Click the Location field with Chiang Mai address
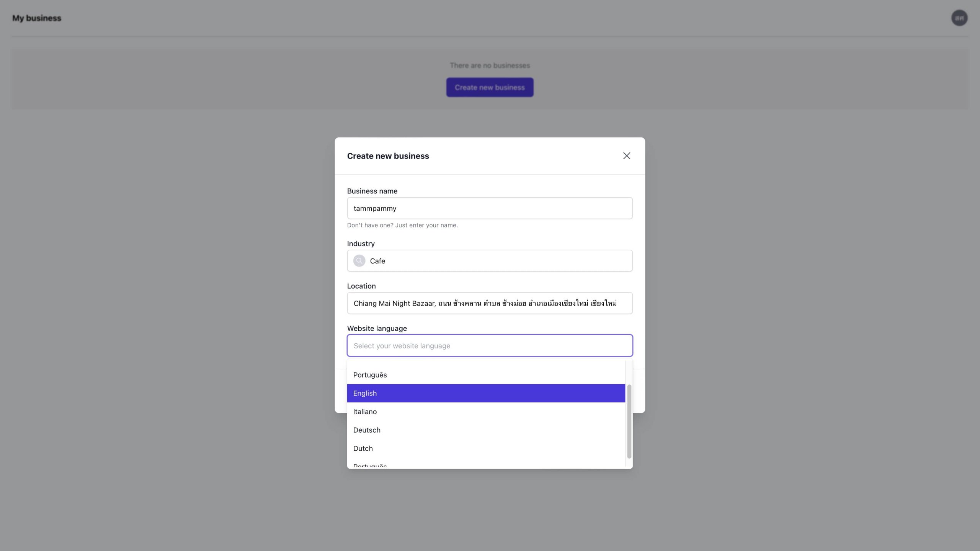This screenshot has height=551, width=980. [x=490, y=303]
